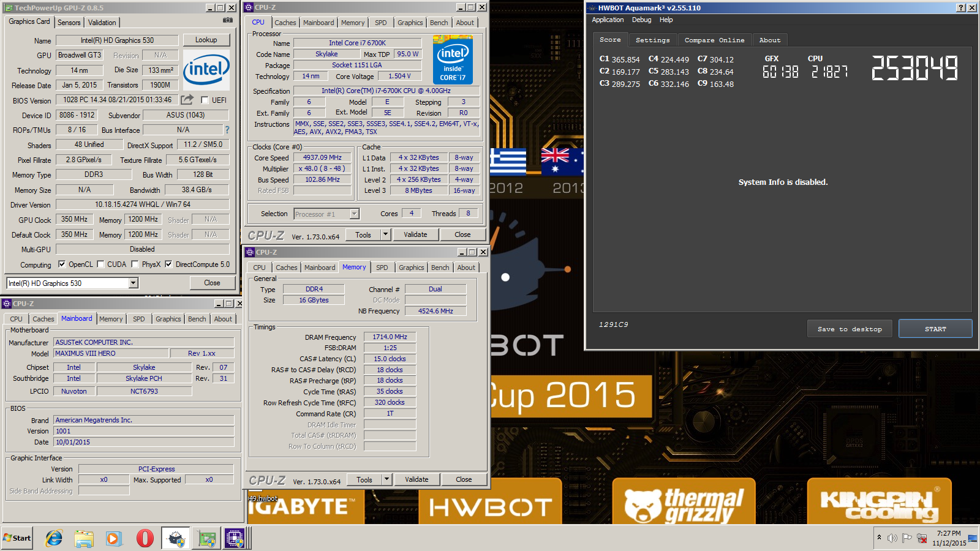Click Close in the Memory CPU-Z window
Screen dimensions: 980x551
pyautogui.click(x=464, y=479)
